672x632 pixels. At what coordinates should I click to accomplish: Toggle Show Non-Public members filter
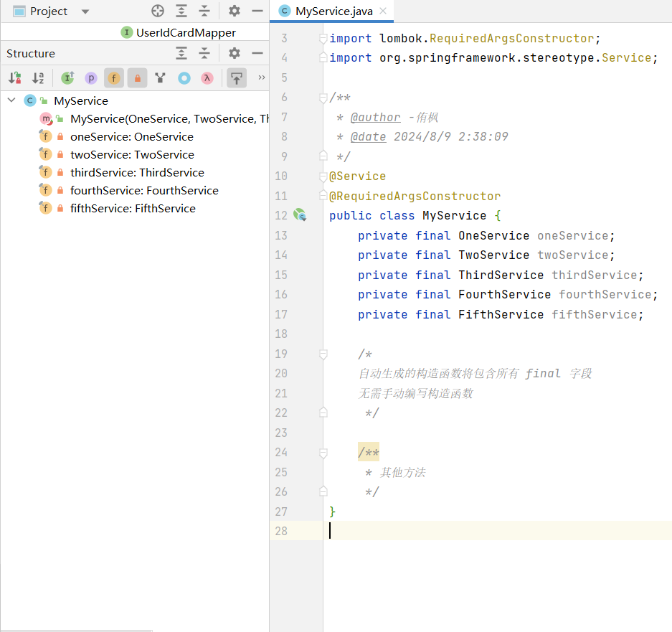(137, 78)
